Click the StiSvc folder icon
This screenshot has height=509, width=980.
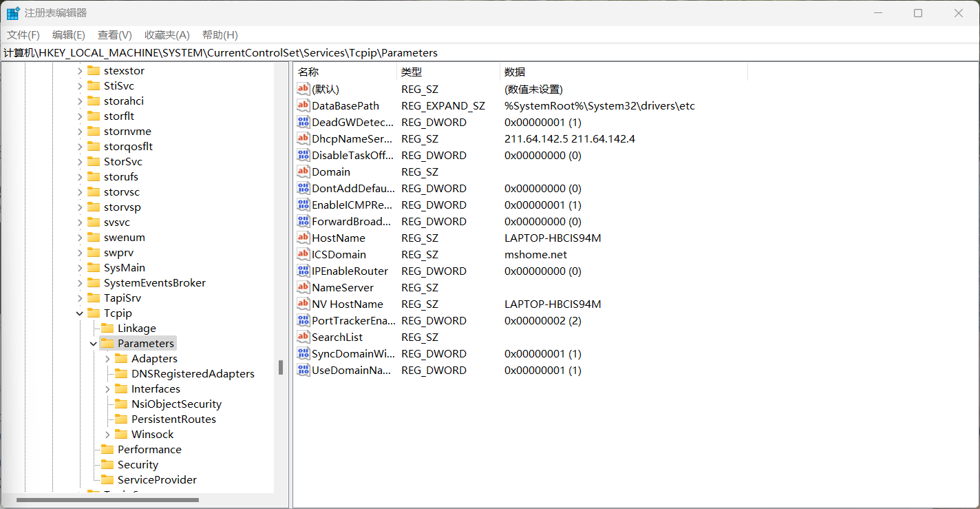94,85
